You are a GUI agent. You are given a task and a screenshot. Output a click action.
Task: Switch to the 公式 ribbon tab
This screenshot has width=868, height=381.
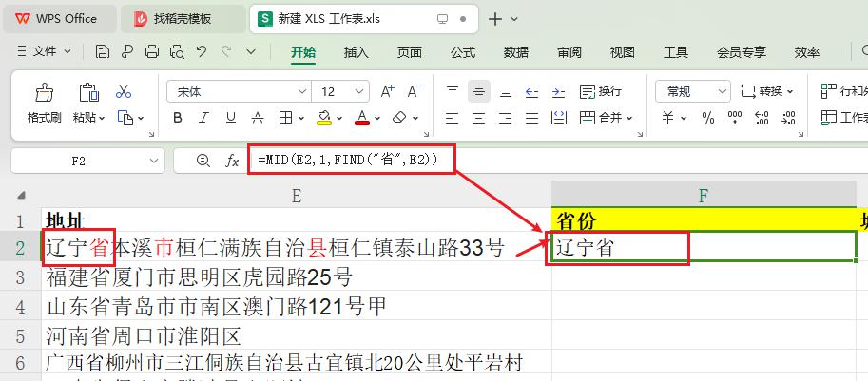pos(463,52)
